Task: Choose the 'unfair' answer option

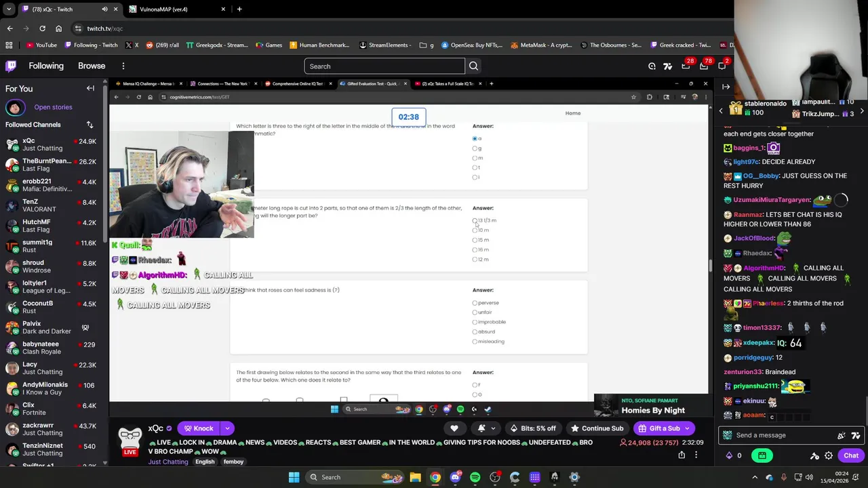Action: pos(475,312)
